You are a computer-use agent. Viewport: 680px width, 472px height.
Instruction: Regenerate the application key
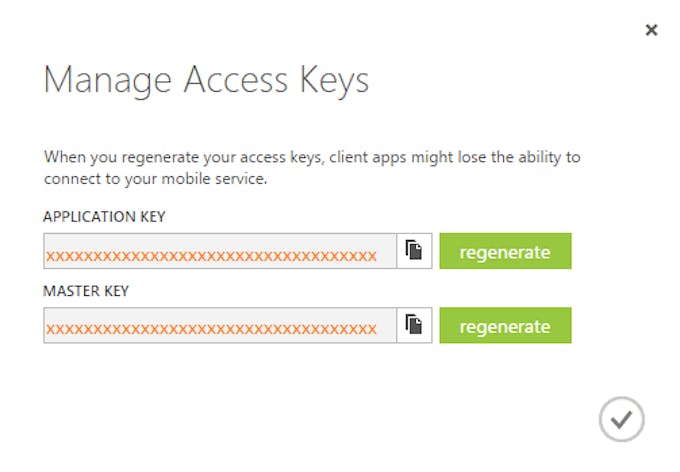(x=505, y=251)
